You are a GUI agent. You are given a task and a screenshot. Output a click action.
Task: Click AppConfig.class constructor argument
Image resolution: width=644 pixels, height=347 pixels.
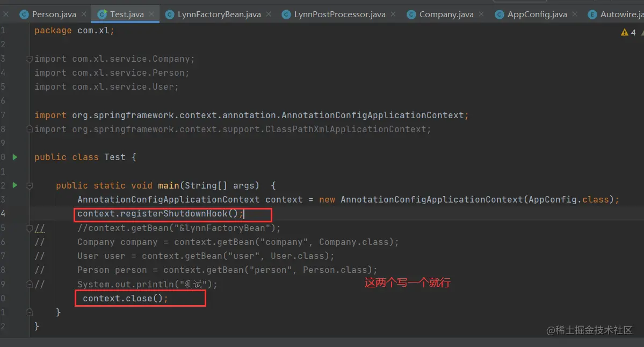point(568,200)
